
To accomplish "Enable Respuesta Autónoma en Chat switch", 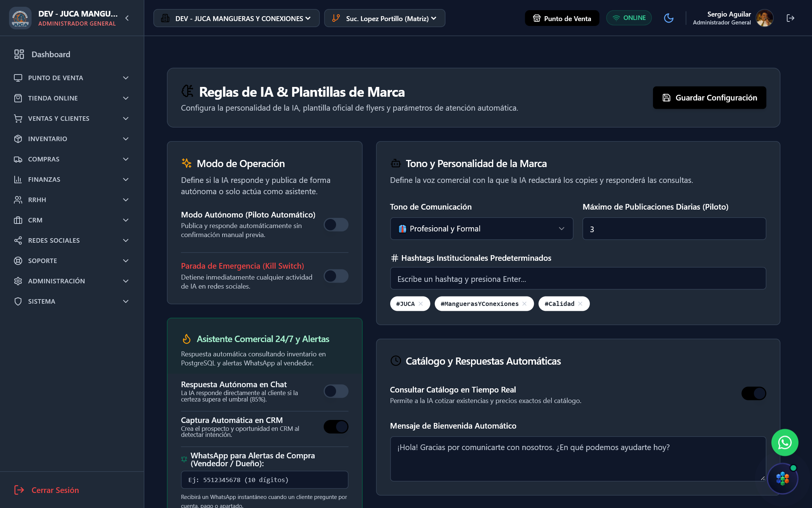I will [x=336, y=391].
